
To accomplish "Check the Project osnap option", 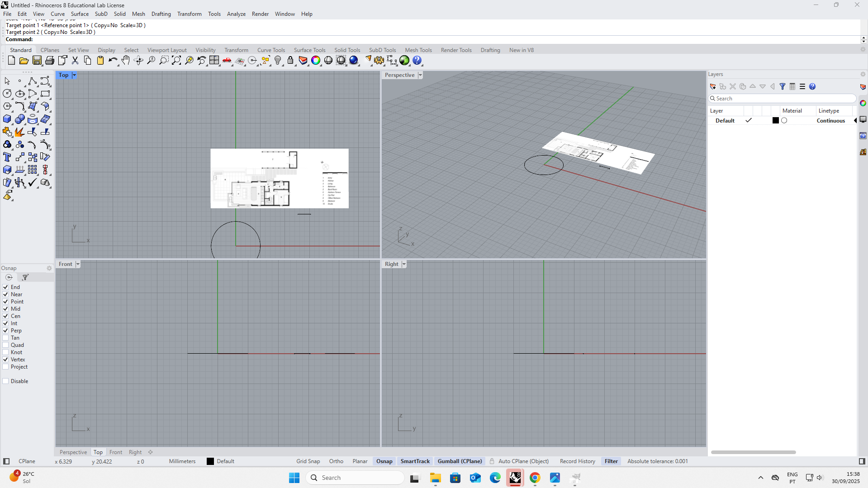I will [5, 367].
